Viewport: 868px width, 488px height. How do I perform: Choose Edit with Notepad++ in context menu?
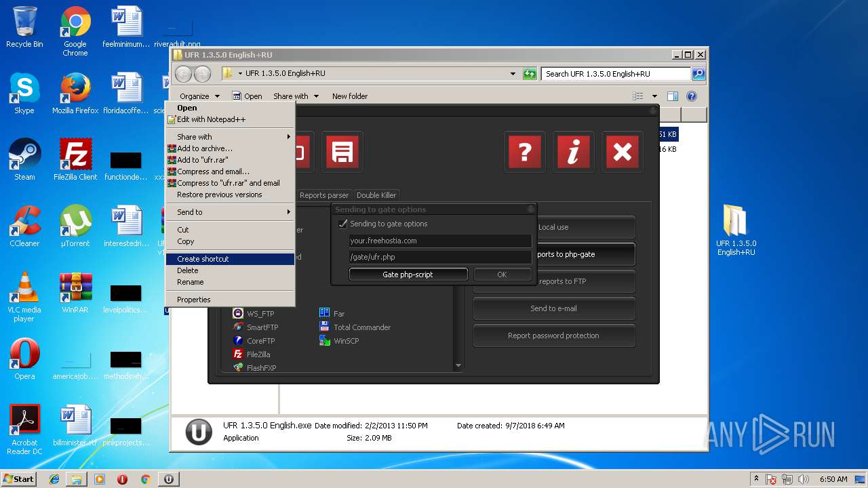[x=230, y=119]
